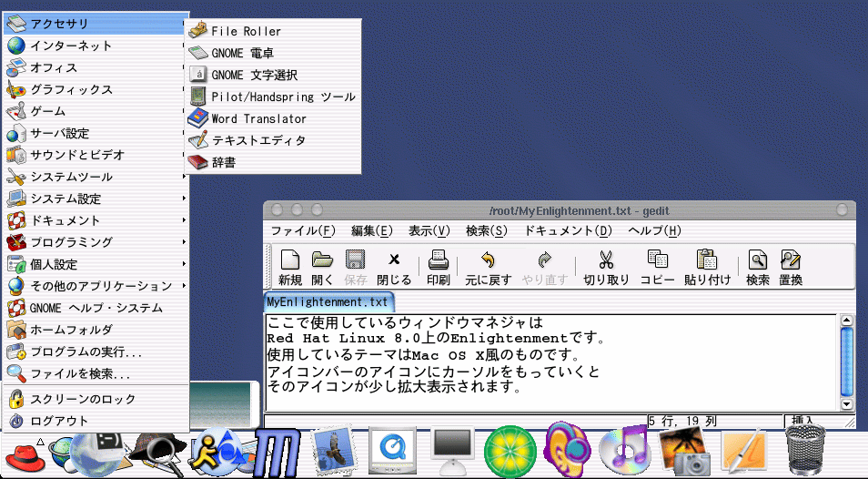The width and height of the screenshot is (868, 479).
Task: Launch Word Translator
Action: click(273, 118)
